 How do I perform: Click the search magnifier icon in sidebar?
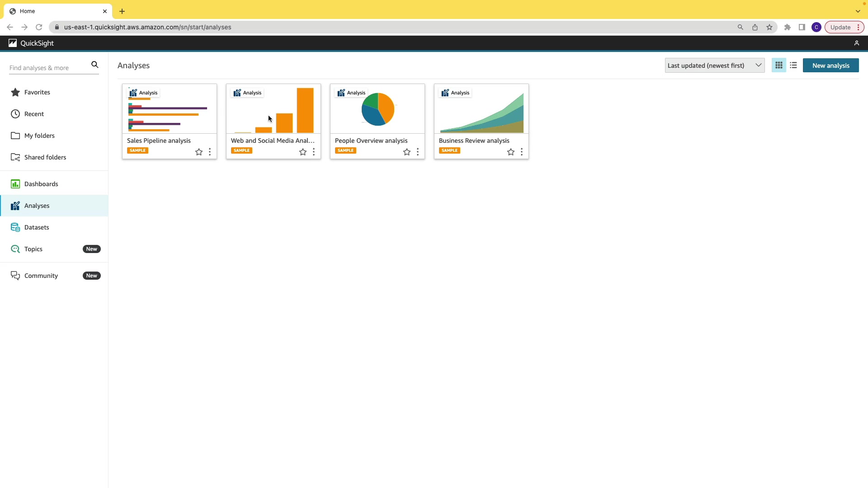click(95, 65)
